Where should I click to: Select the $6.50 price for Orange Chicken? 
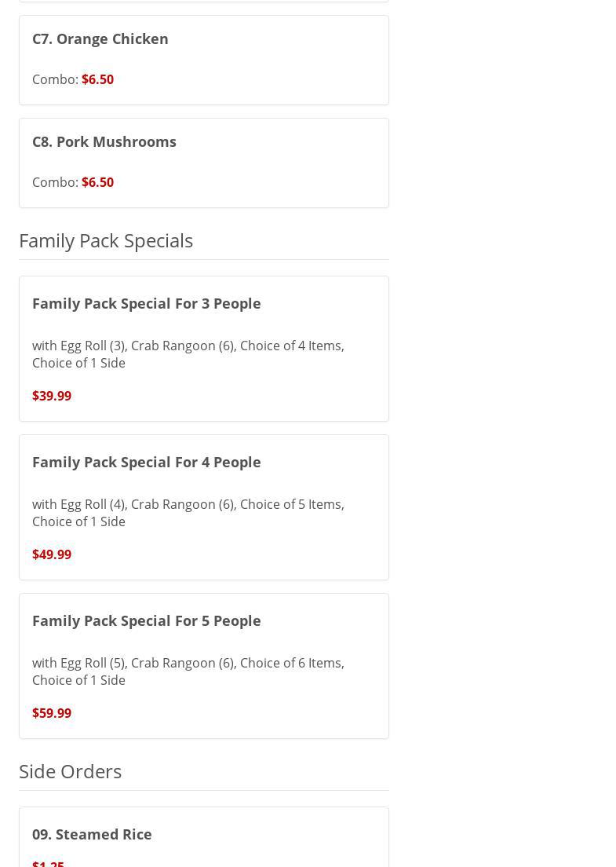[97, 79]
